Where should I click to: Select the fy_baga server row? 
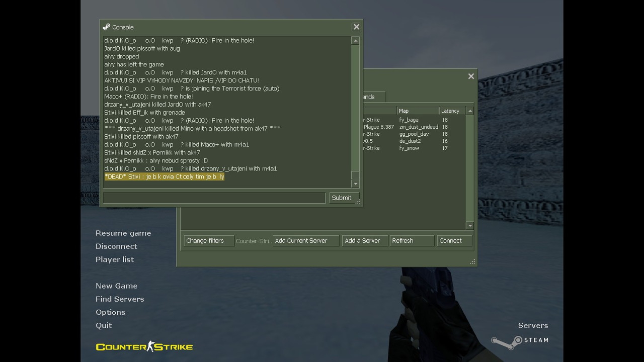pos(414,120)
